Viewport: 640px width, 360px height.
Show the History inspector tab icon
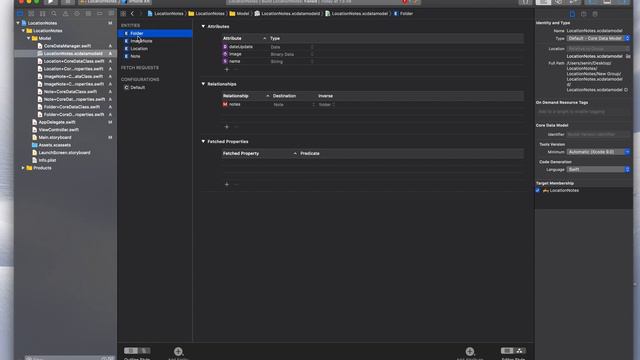pyautogui.click(x=584, y=14)
